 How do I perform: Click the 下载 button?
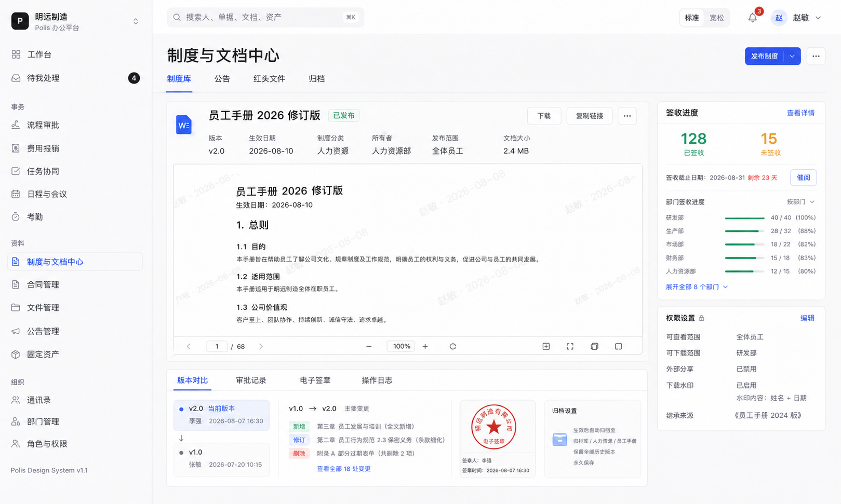coord(544,116)
